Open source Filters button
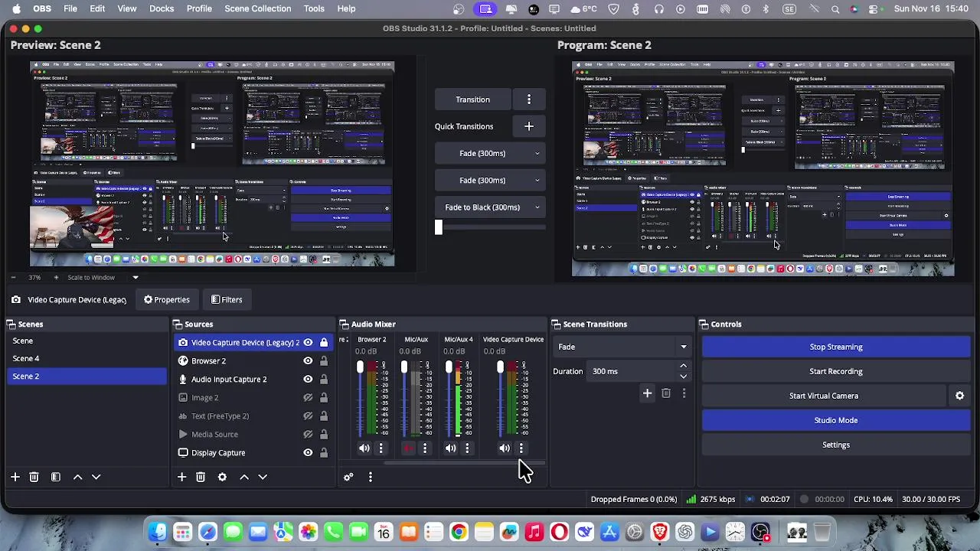The image size is (980, 551). point(227,300)
